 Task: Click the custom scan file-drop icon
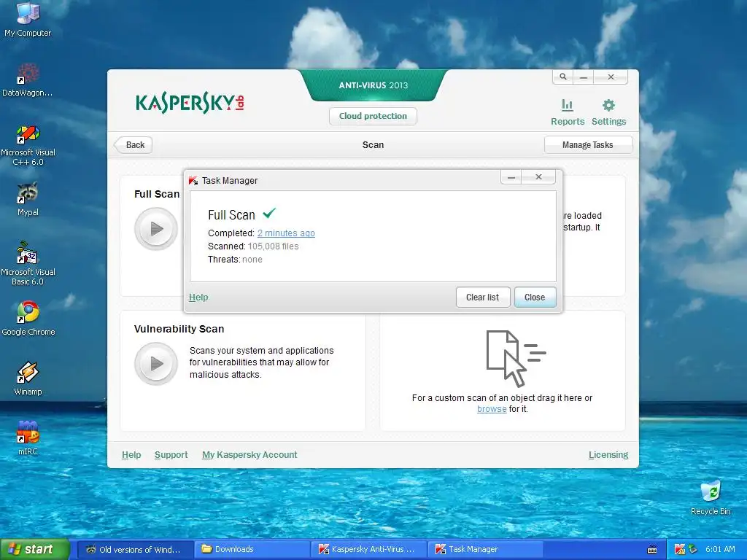tap(516, 358)
